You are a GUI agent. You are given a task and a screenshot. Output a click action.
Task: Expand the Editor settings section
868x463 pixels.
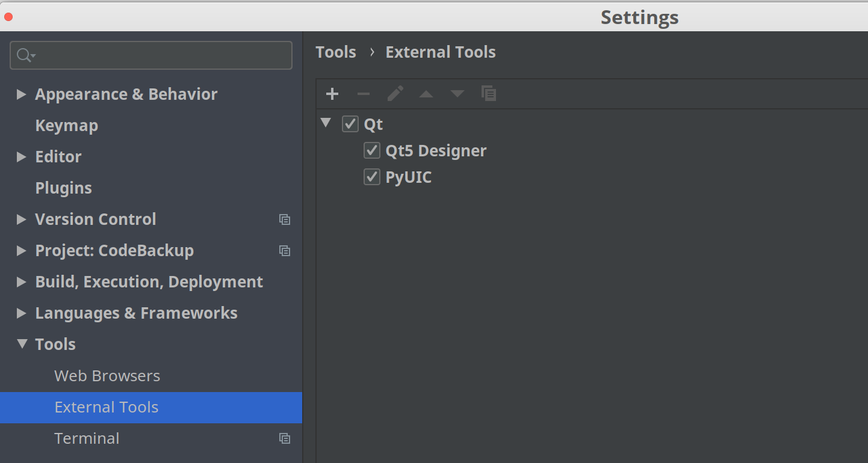point(22,156)
